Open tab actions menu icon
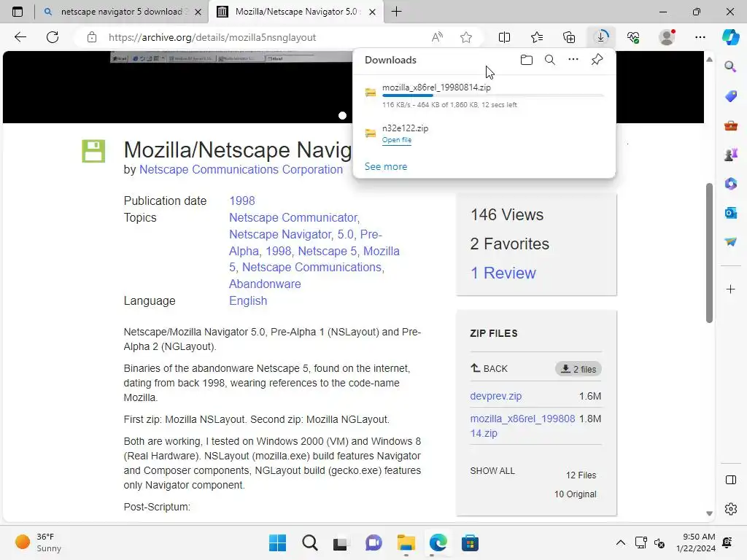Screen dimensions: 747x560 click(x=18, y=12)
